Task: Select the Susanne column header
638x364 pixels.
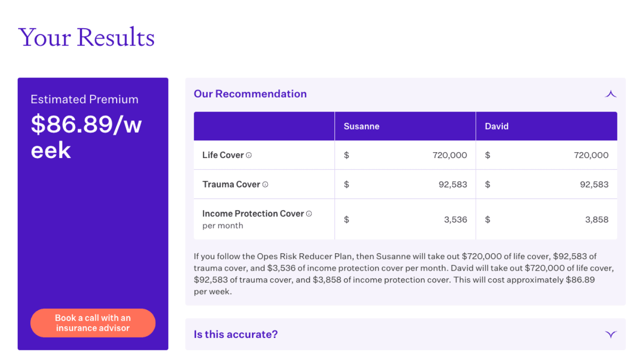Action: point(361,126)
